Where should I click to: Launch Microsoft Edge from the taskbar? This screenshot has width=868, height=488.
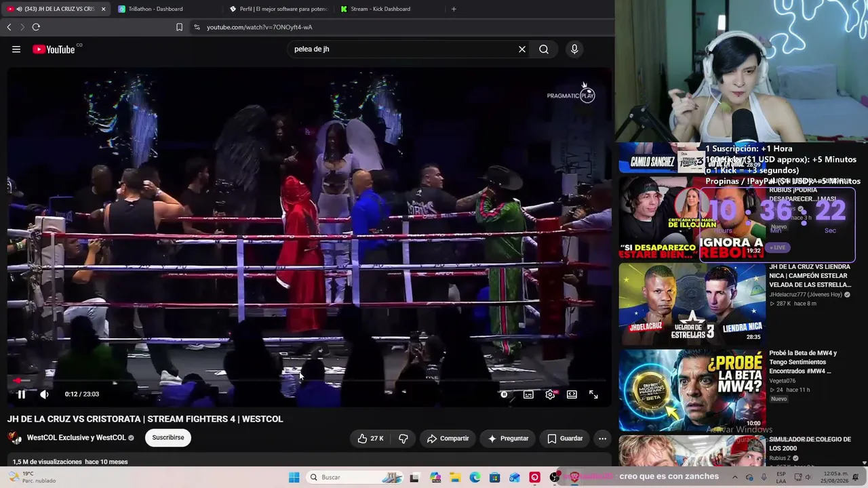475,477
